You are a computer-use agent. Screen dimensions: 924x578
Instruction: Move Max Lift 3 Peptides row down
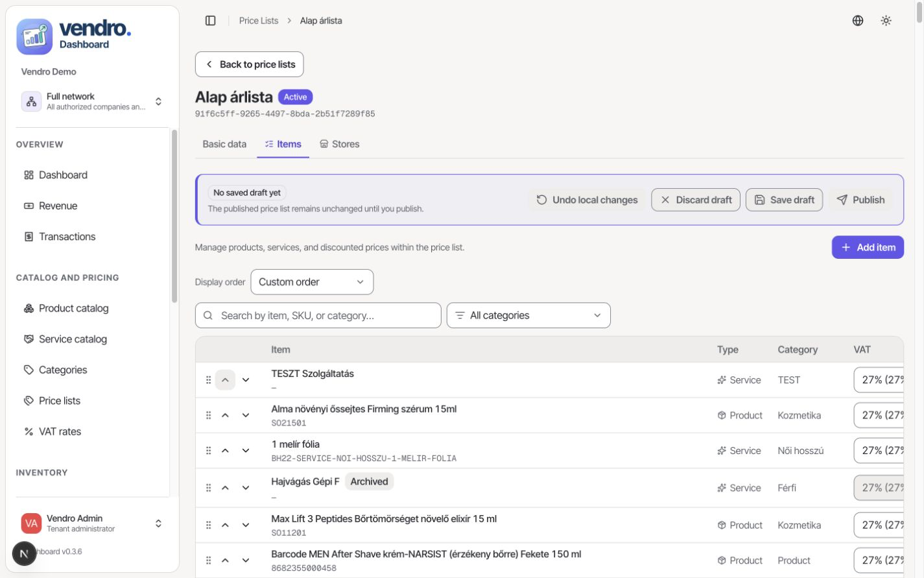[246, 525]
